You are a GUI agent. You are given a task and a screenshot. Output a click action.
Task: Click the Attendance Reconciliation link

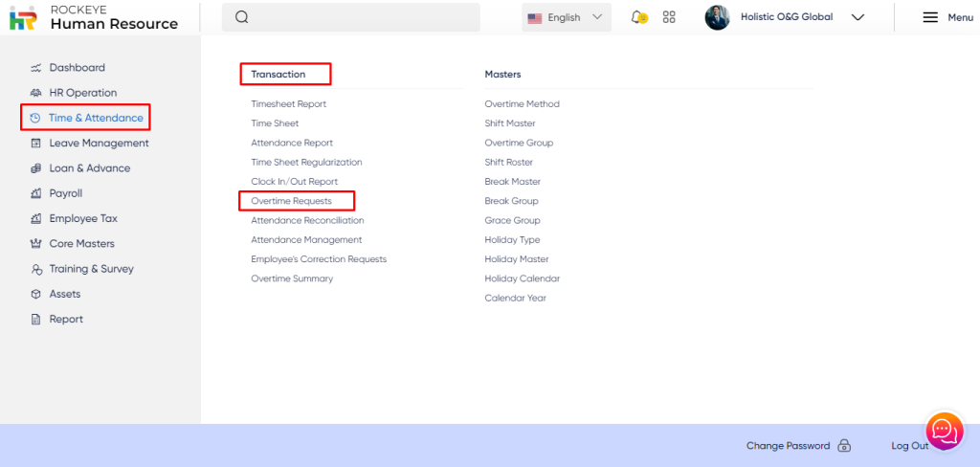(x=307, y=220)
